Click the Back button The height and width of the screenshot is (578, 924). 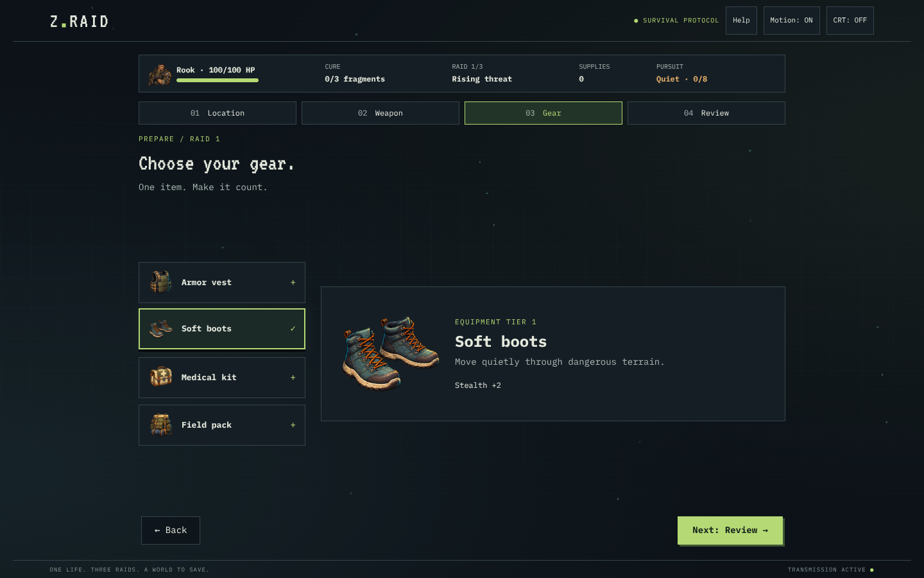(x=171, y=530)
